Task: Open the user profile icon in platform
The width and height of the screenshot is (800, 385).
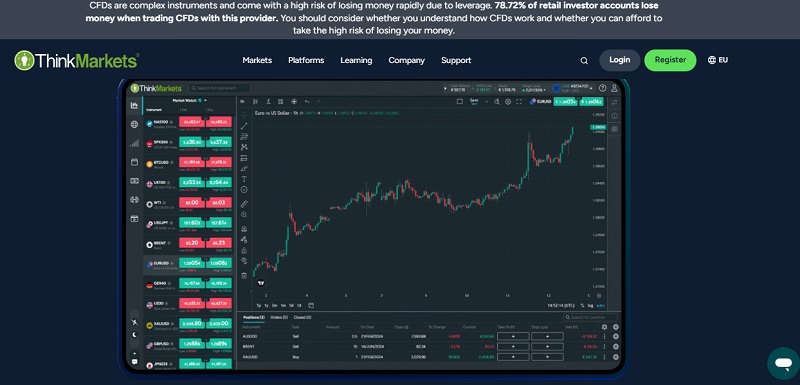Action: 614,88
